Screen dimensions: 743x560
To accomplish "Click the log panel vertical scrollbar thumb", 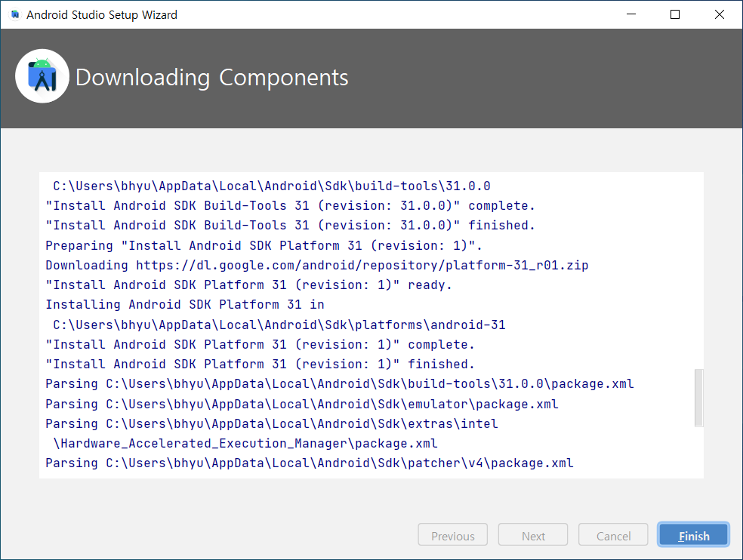I will 699,398.
